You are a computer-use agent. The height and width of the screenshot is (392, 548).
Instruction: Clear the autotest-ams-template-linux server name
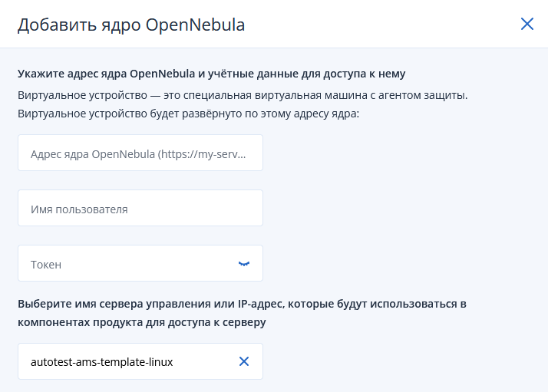tap(244, 361)
